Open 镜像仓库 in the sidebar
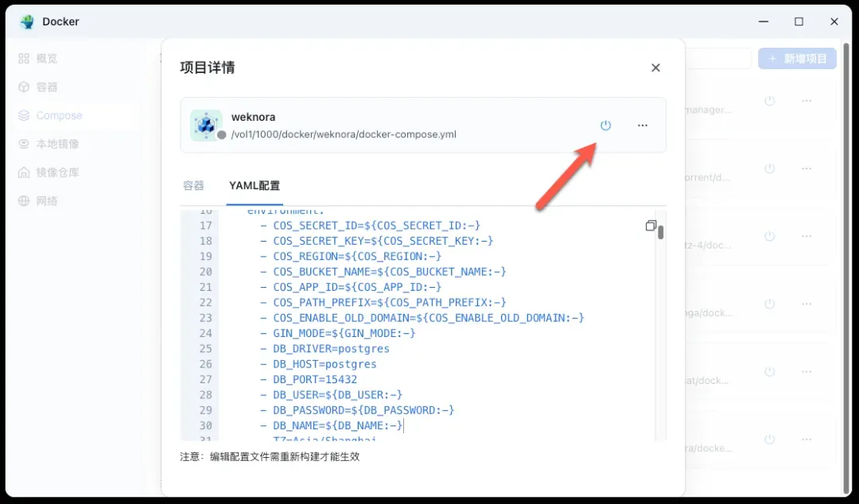The width and height of the screenshot is (859, 504). point(56,173)
